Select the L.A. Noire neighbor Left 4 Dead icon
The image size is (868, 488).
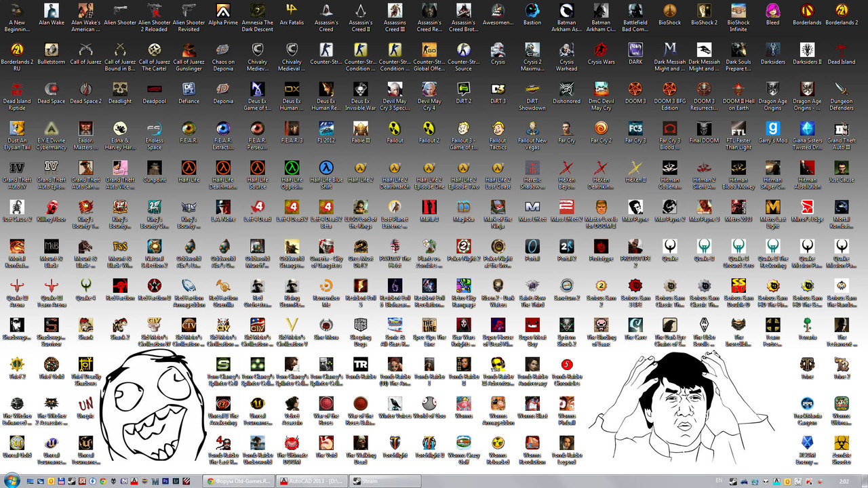click(258, 211)
